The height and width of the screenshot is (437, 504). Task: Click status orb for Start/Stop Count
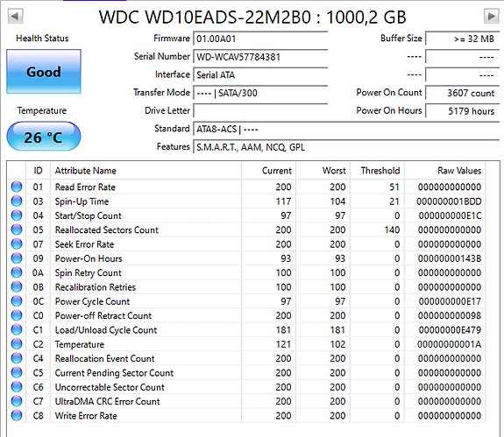click(x=17, y=215)
